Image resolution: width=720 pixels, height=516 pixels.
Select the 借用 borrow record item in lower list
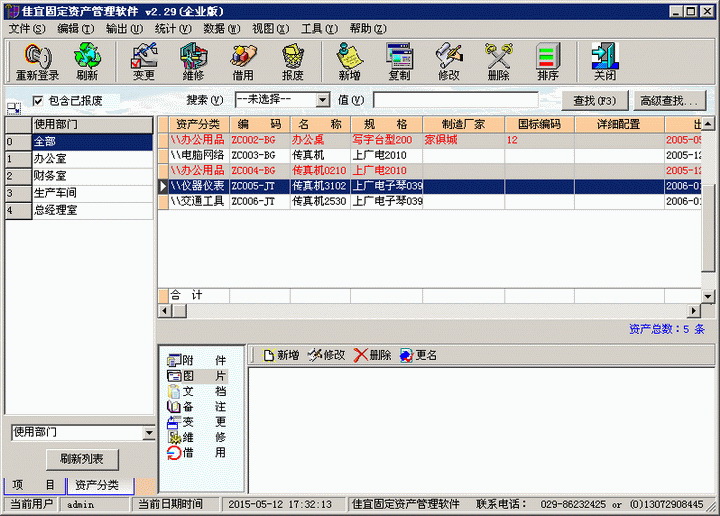tap(197, 453)
